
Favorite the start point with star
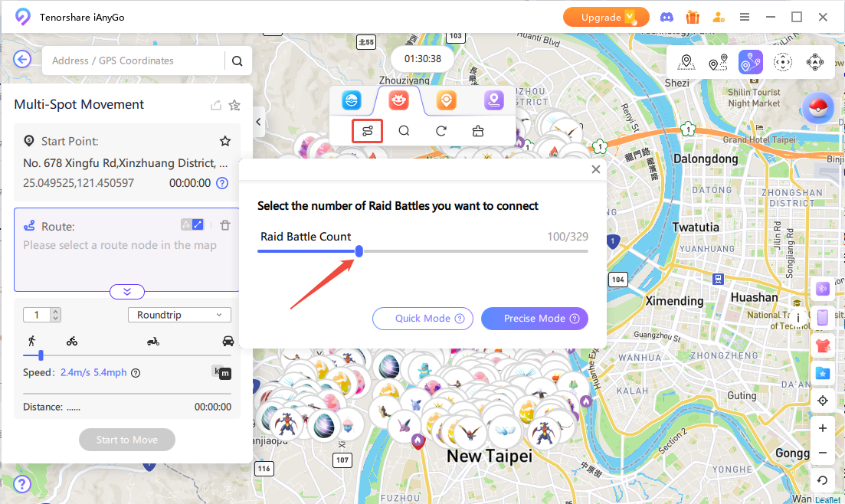(x=225, y=141)
